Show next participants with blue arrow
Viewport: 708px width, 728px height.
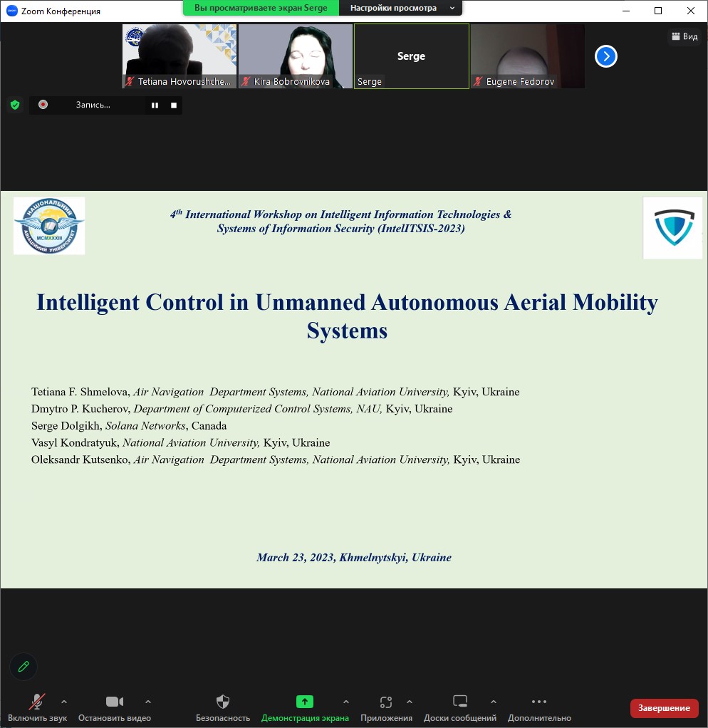tap(605, 56)
